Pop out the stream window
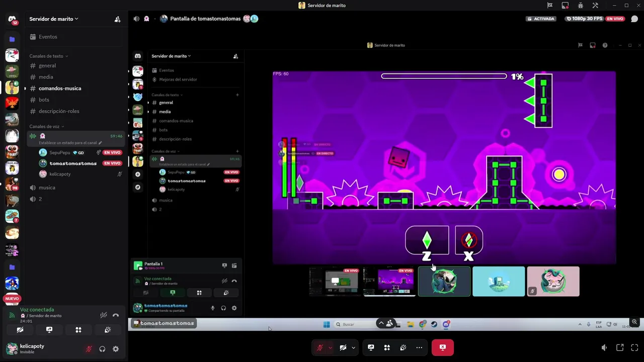Image resolution: width=644 pixels, height=362 pixels. point(620,347)
